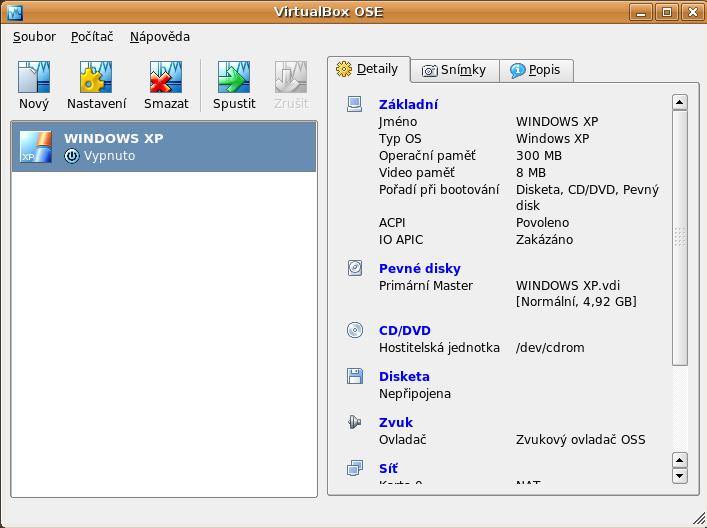Click the 'Primární Master' label
This screenshot has height=528, width=707.
click(426, 286)
